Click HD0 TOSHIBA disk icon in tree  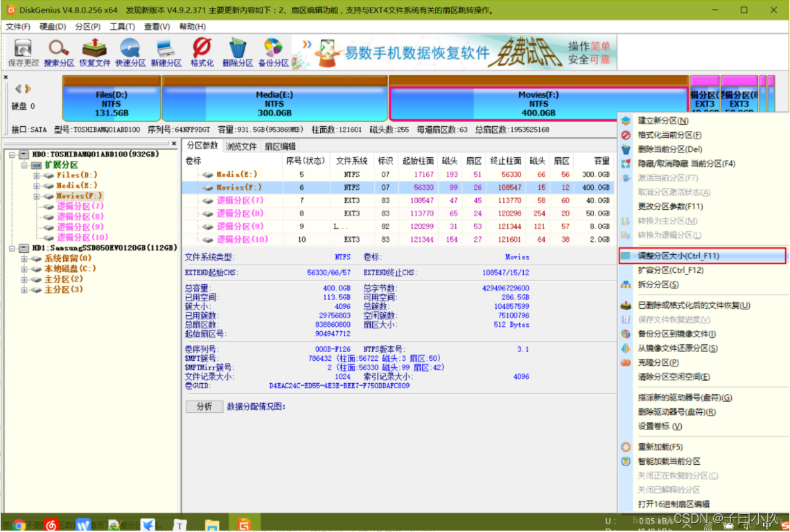(x=24, y=154)
